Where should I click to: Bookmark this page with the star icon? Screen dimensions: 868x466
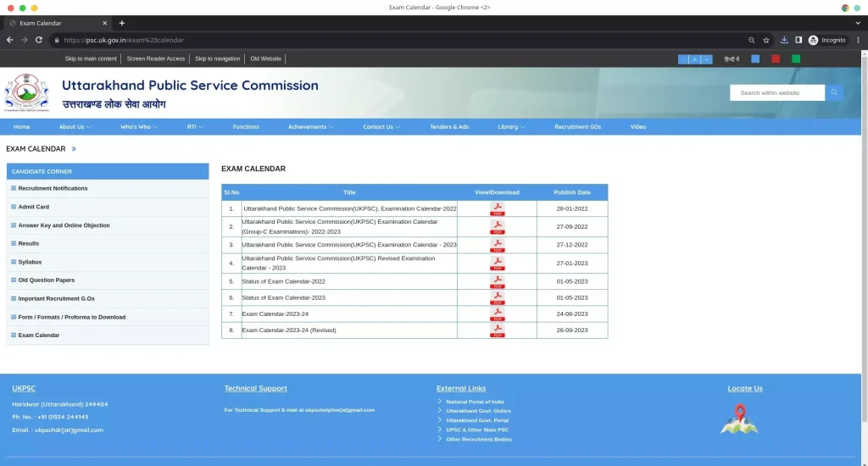click(766, 40)
